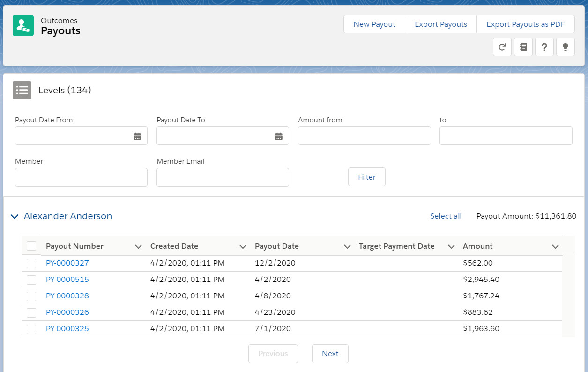The height and width of the screenshot is (372, 588).
Task: Click the Previous page button
Action: click(273, 354)
